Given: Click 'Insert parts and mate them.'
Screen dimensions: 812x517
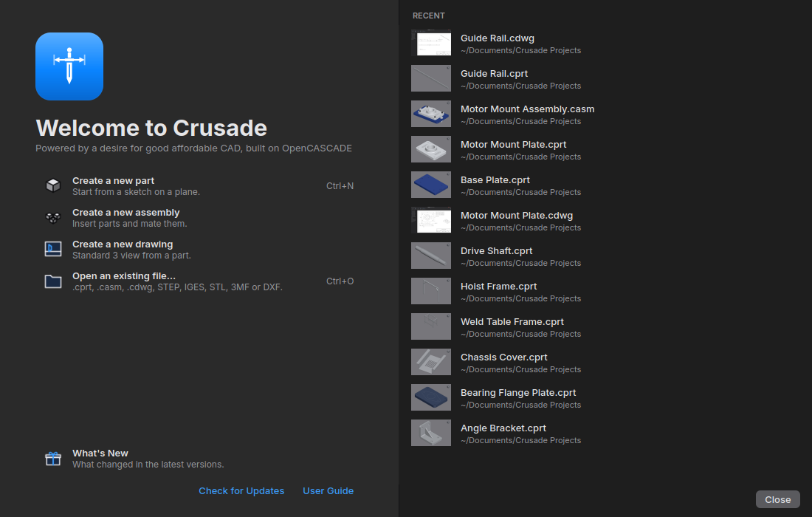Looking at the screenshot, I should tap(129, 224).
